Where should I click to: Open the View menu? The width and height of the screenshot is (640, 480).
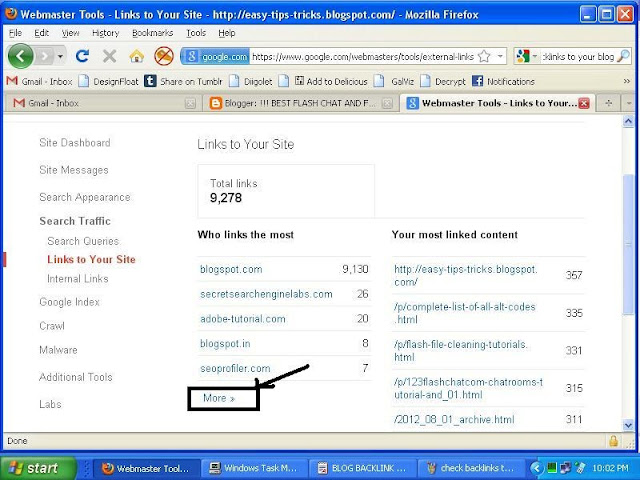70,33
